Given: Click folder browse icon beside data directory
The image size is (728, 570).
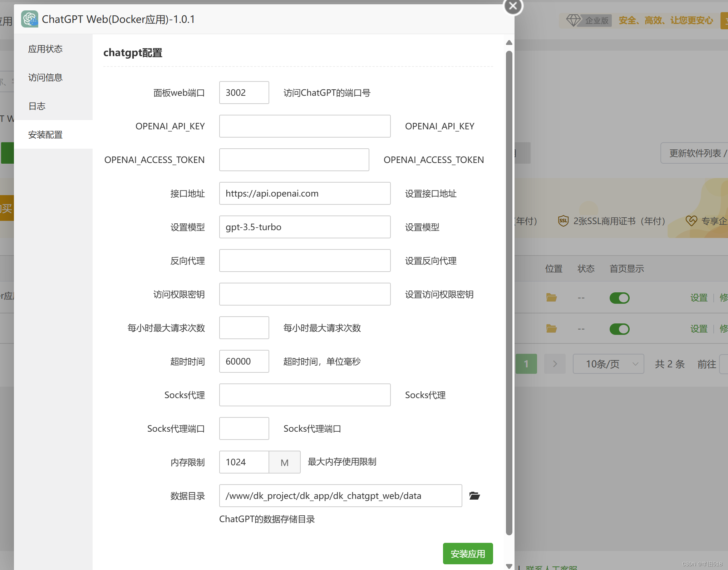Looking at the screenshot, I should pyautogui.click(x=474, y=496).
